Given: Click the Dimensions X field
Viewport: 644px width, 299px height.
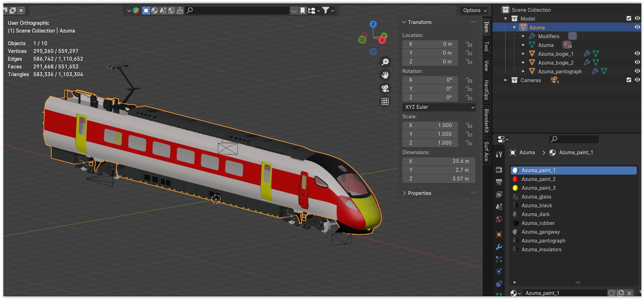Looking at the screenshot, I should (439, 161).
